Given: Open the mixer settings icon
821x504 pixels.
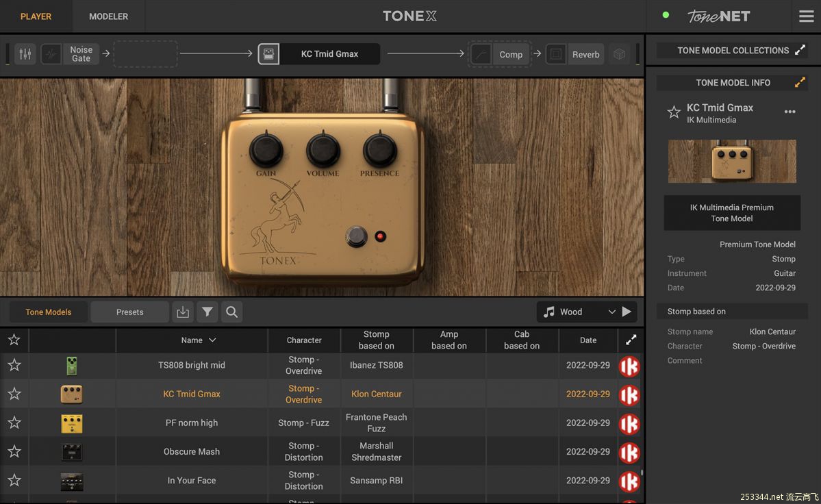Looking at the screenshot, I should pos(25,54).
